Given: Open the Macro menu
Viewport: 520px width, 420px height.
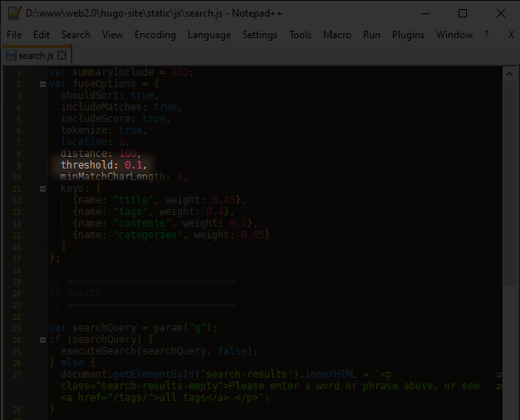Looking at the screenshot, I should point(337,35).
